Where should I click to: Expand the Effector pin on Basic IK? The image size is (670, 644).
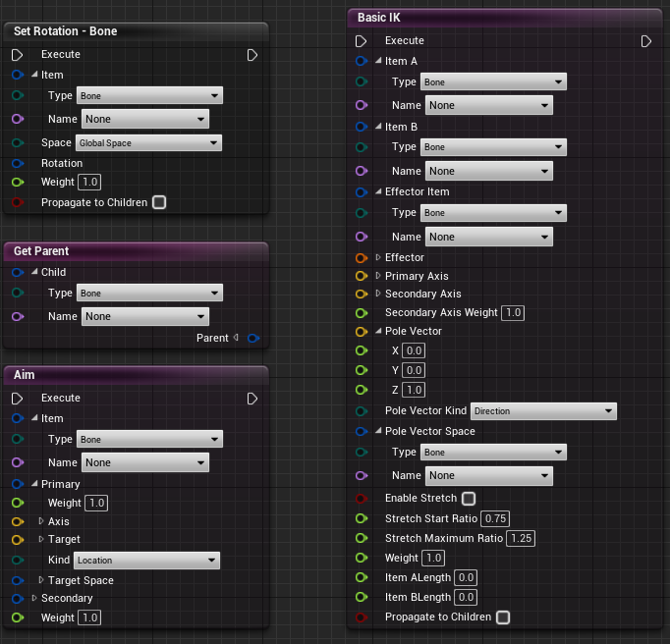378,257
